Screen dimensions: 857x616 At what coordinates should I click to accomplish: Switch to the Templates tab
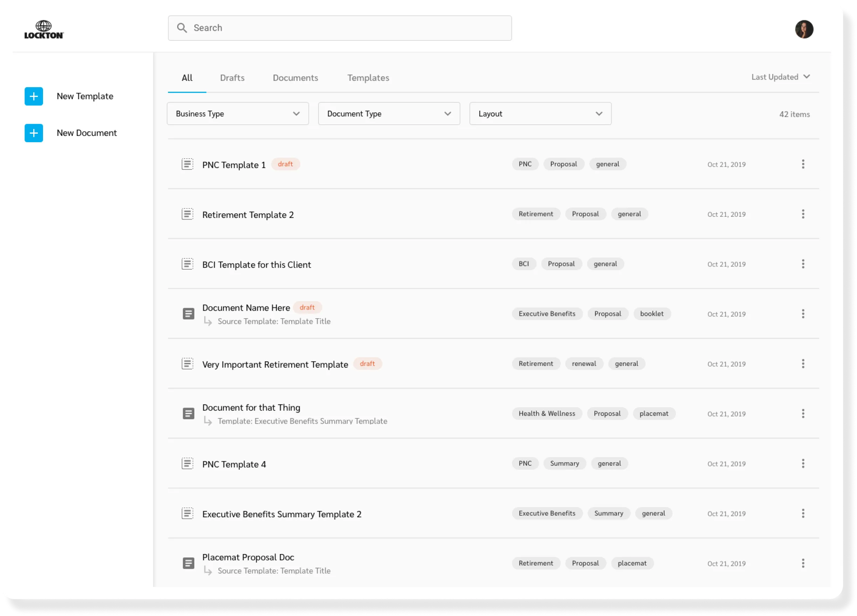tap(368, 78)
